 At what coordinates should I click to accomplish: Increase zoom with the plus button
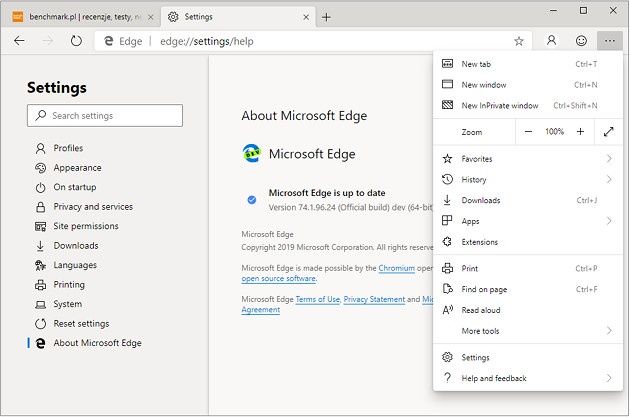(x=580, y=132)
